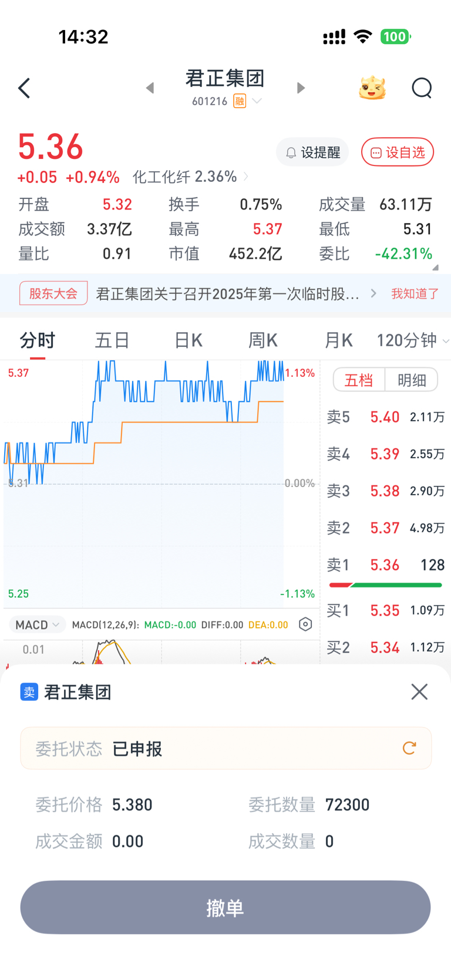The width and height of the screenshot is (451, 980).
Task: Tap 市值 value 452.2亿
Action: click(255, 254)
